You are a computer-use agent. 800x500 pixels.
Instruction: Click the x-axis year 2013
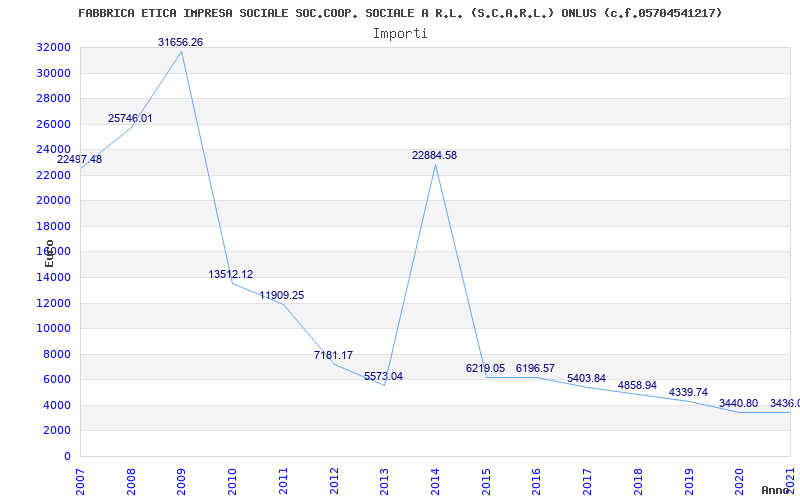385,482
